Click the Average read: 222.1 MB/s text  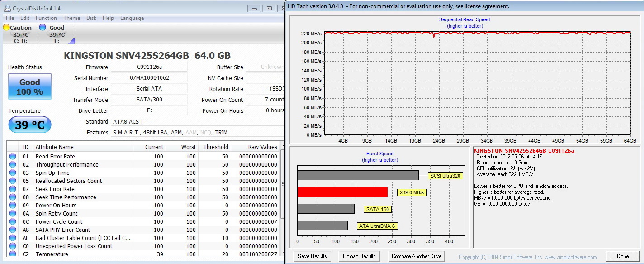coord(505,174)
